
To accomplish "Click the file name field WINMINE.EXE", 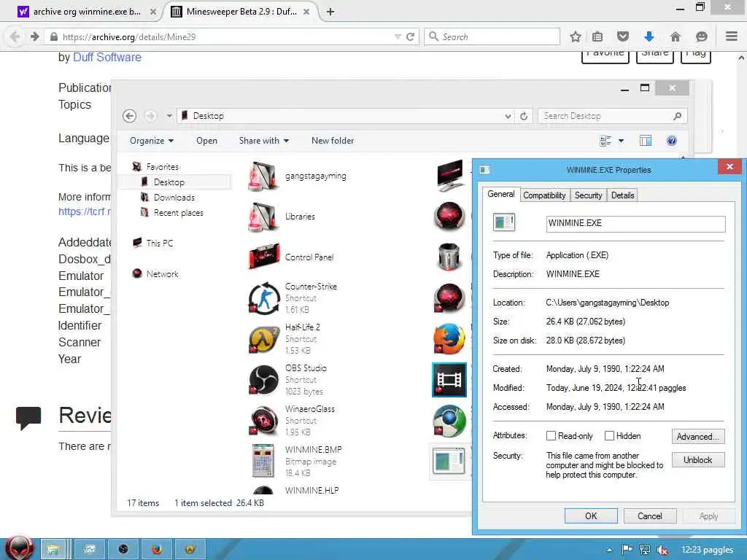I will click(x=635, y=223).
